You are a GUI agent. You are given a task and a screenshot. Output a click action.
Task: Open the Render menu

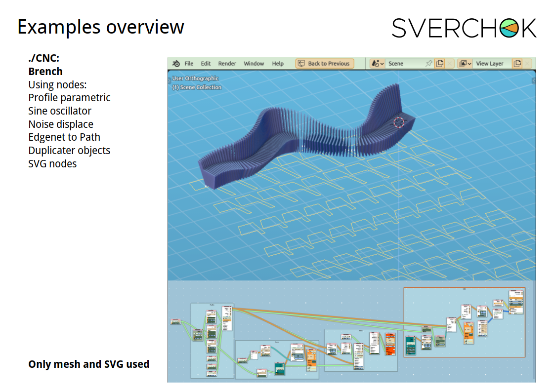pyautogui.click(x=227, y=64)
